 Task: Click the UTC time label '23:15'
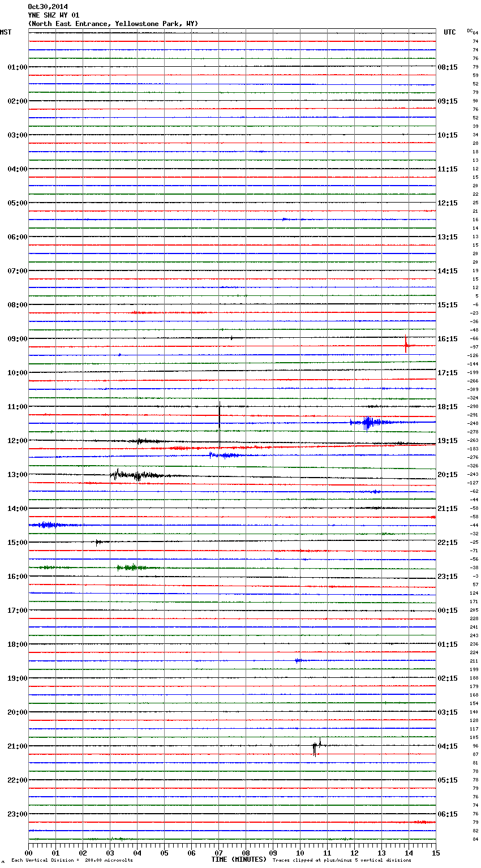click(x=448, y=577)
